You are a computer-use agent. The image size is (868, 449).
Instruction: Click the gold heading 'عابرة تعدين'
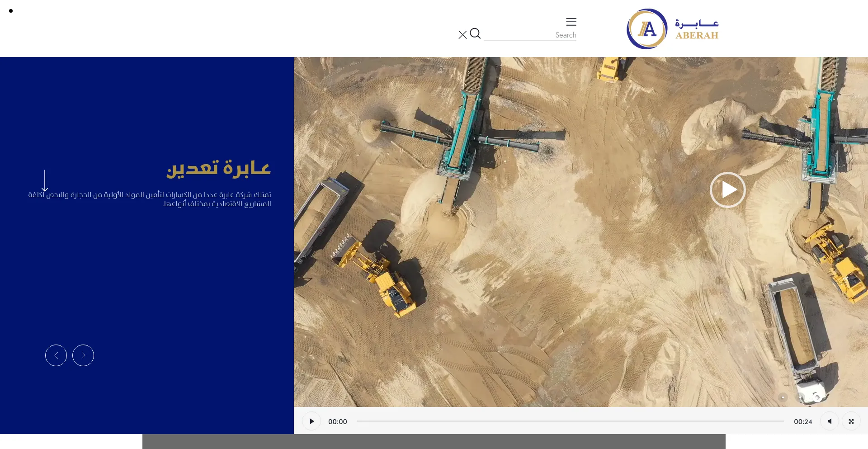point(218,168)
